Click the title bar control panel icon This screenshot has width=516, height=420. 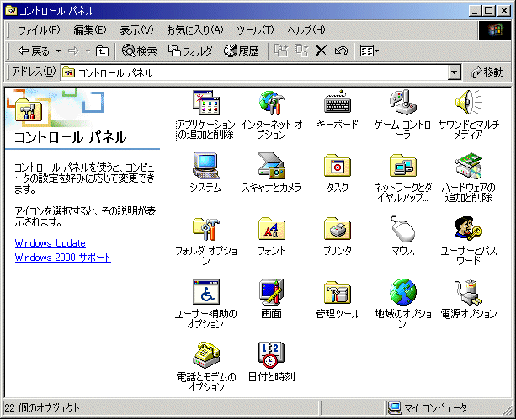[11, 11]
